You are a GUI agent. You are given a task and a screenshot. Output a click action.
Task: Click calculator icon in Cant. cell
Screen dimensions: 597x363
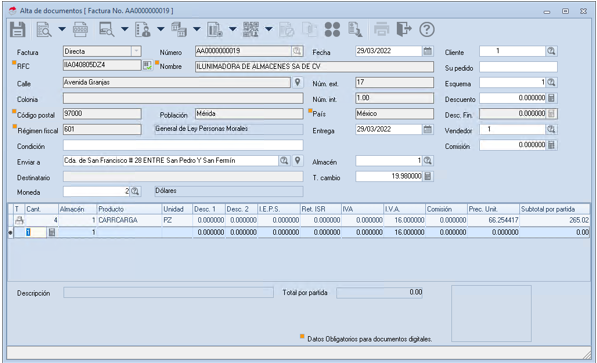(x=52, y=232)
